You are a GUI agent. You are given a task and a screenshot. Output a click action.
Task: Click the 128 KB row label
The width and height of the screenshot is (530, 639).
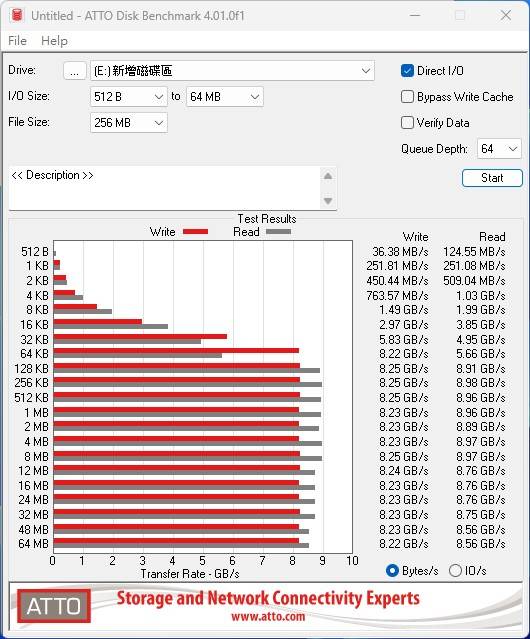pyautogui.click(x=31, y=369)
